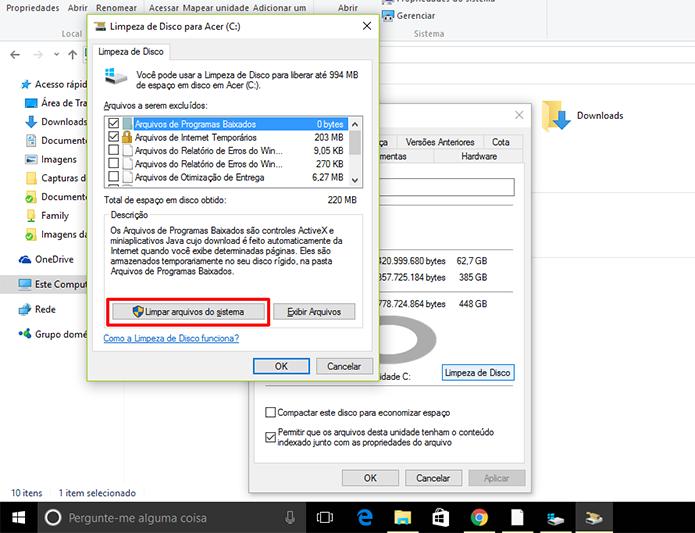Click Gerenciar in the Sistema ribbon group
Viewport: 695px width, 533px height.
pos(409,16)
